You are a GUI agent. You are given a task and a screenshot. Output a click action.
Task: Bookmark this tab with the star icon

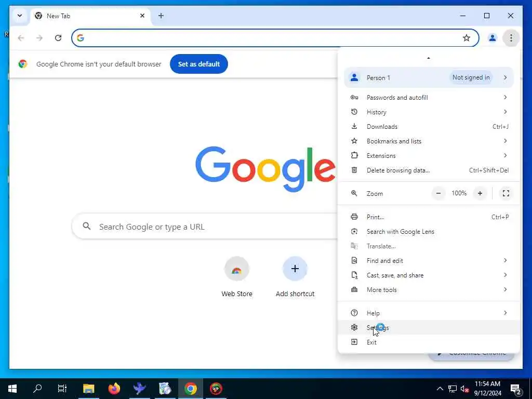click(467, 38)
